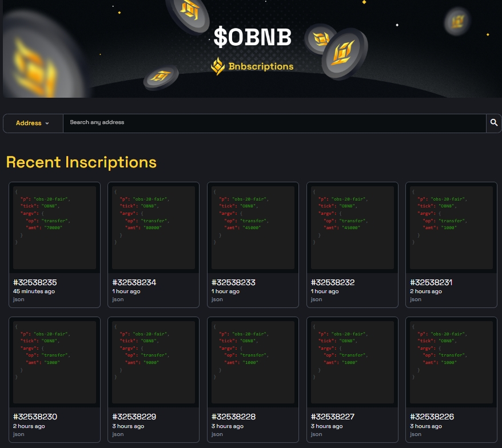Click json label under #32538235

point(18,299)
